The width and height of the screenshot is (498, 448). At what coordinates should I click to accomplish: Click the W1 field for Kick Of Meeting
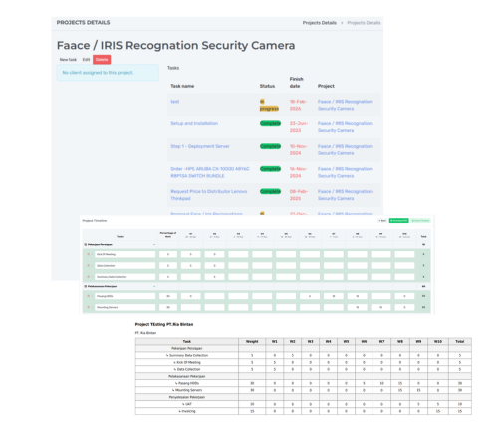(x=191, y=254)
